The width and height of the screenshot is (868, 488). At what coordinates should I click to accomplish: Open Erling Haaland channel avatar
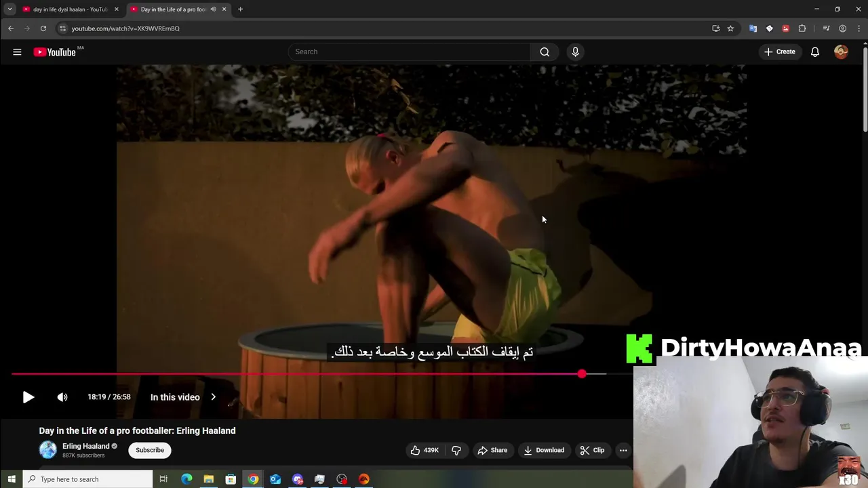point(48,450)
